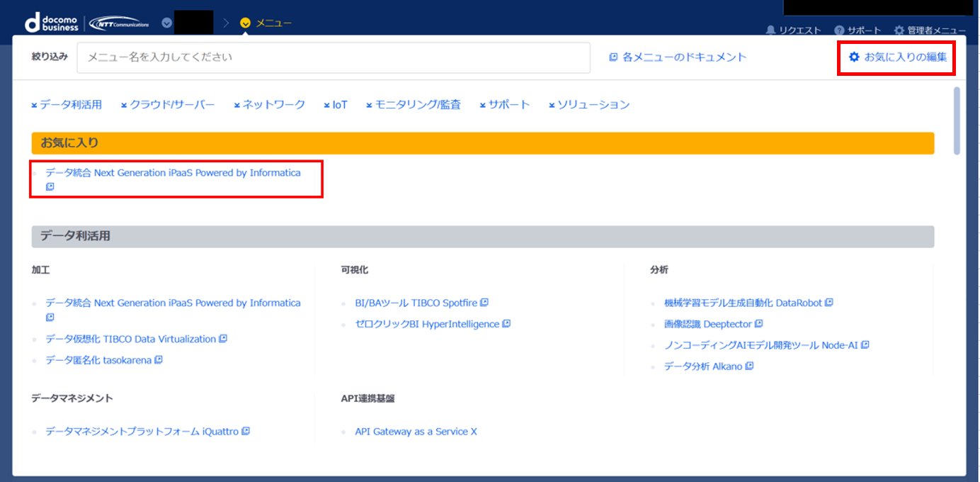Open the API Gateway as a Service X link
The image size is (980, 482).
416,431
